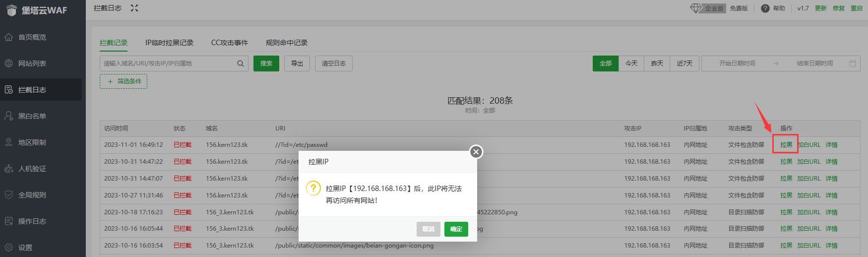The height and width of the screenshot is (257, 868).
Task: Click the calendar icon in date range field
Action: pos(852,64)
